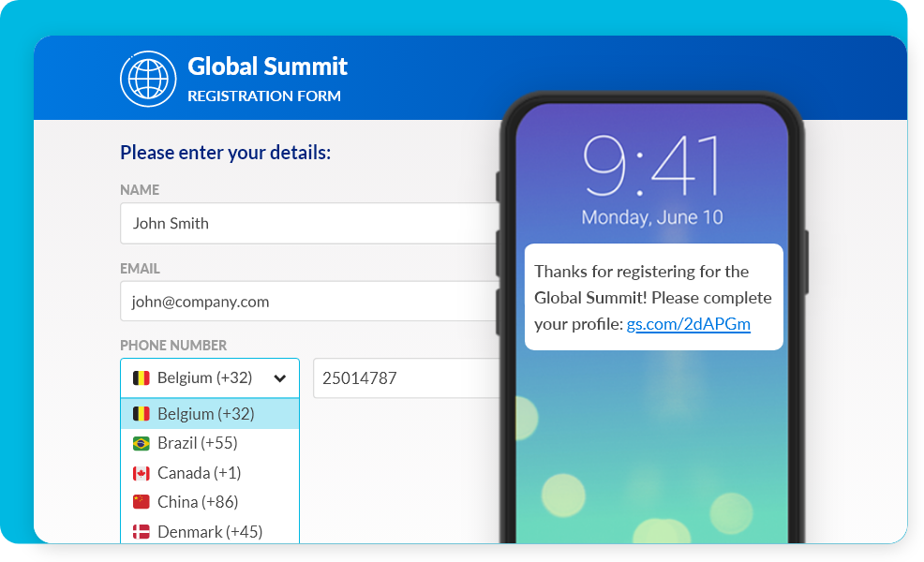Click the Registration Form subtitle text
Image resolution: width=924 pixels, height=562 pixels.
[x=264, y=96]
